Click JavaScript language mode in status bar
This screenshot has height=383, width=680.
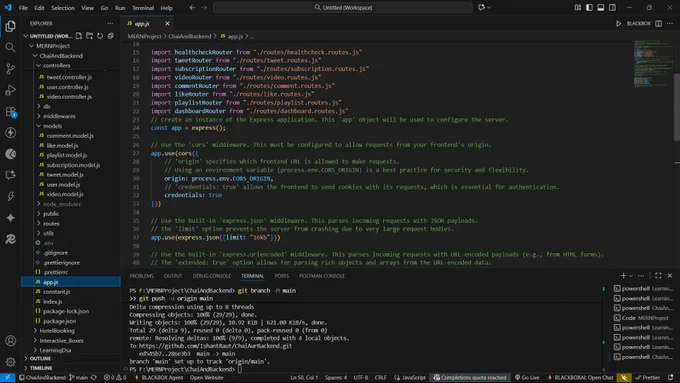click(x=410, y=378)
